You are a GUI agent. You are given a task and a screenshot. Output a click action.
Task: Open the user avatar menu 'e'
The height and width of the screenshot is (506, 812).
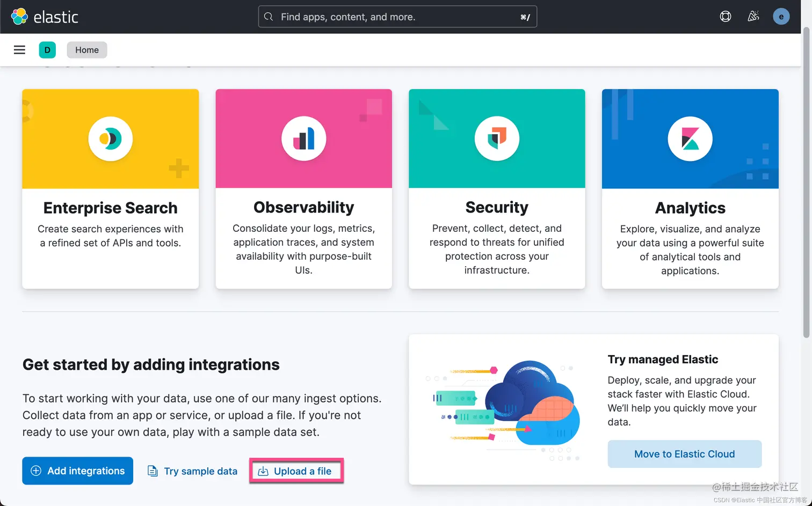781,17
